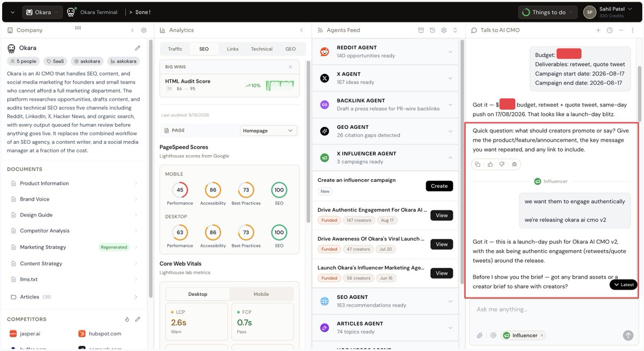Image resolution: width=644 pixels, height=351 pixels.
Task: Open the Page Homepage dropdown
Action: pyautogui.click(x=268, y=130)
